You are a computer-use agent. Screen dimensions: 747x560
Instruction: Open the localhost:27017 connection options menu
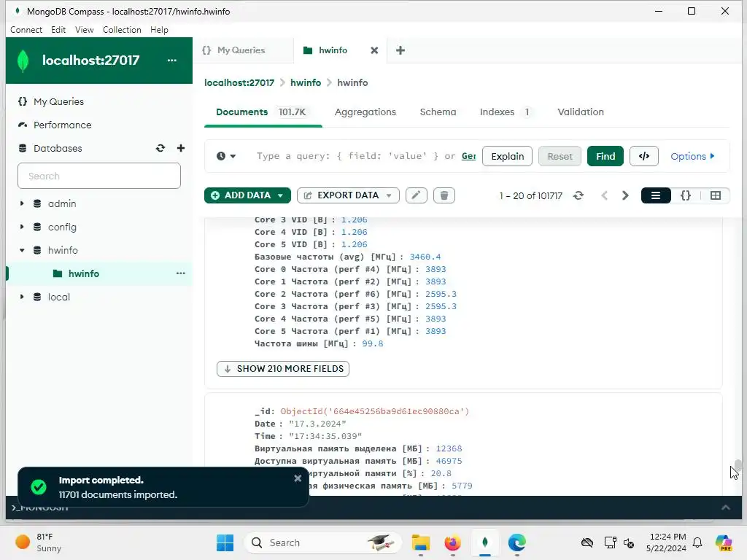pos(172,61)
